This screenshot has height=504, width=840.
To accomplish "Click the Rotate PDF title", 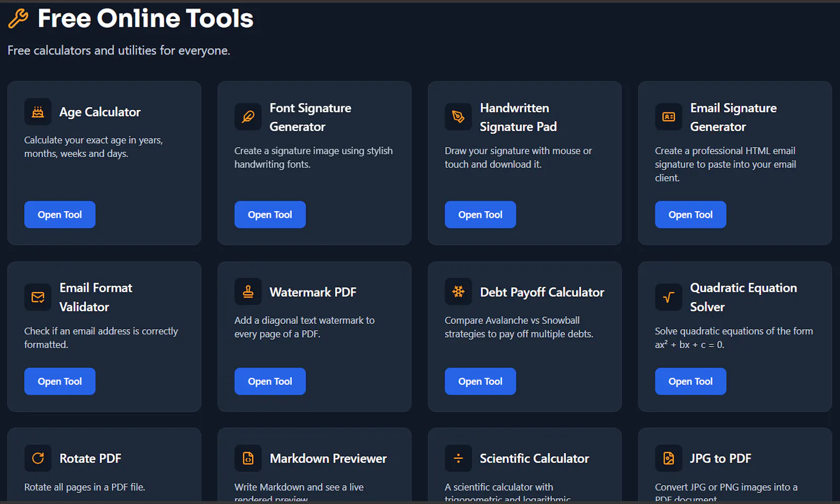I will [x=90, y=458].
